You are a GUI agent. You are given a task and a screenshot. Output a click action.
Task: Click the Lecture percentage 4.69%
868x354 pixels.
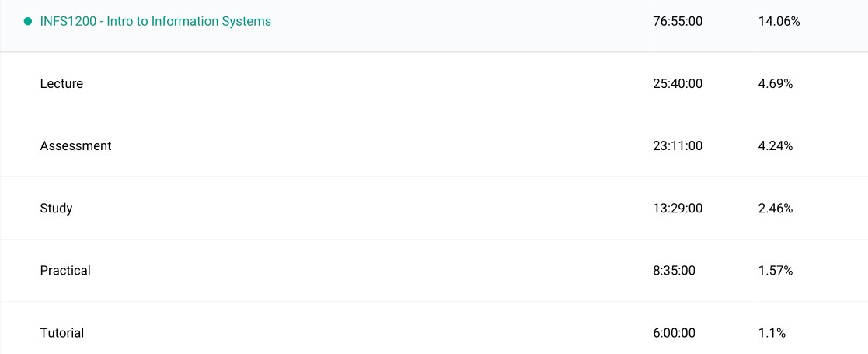(776, 84)
